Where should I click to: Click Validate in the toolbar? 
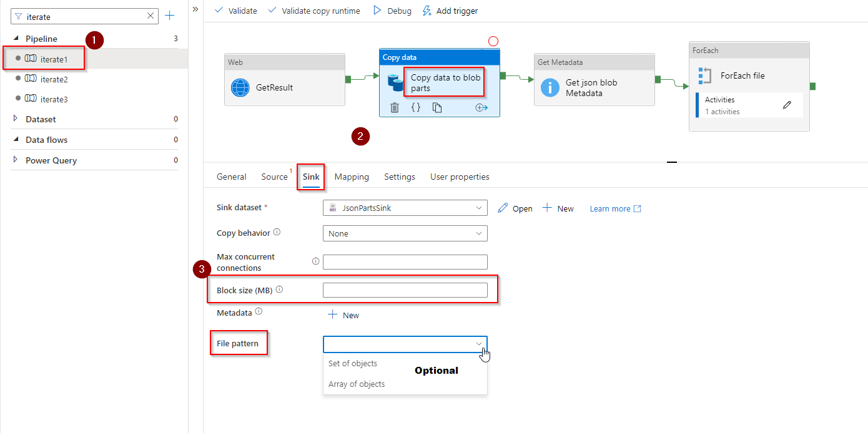click(236, 11)
